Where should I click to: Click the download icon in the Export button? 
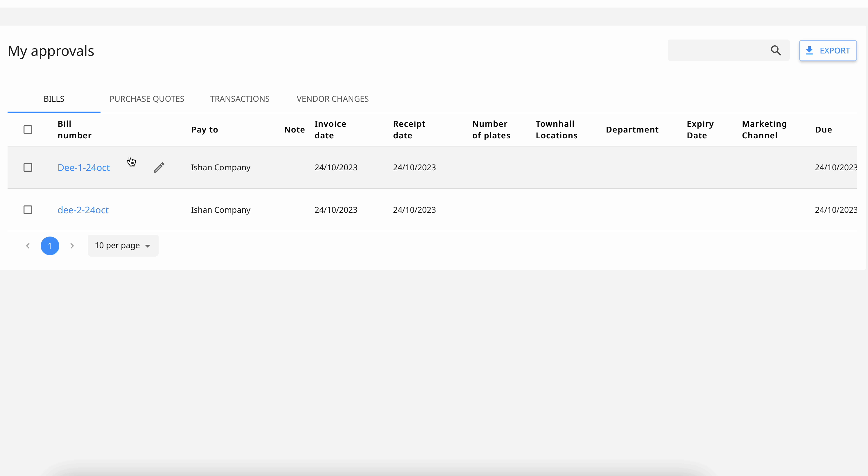pos(809,51)
